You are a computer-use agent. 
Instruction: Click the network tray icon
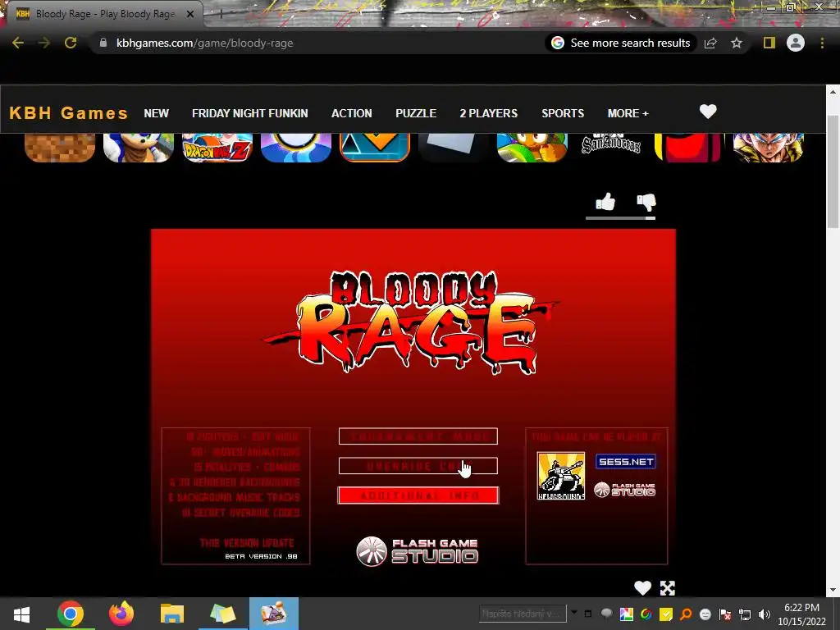(745, 614)
